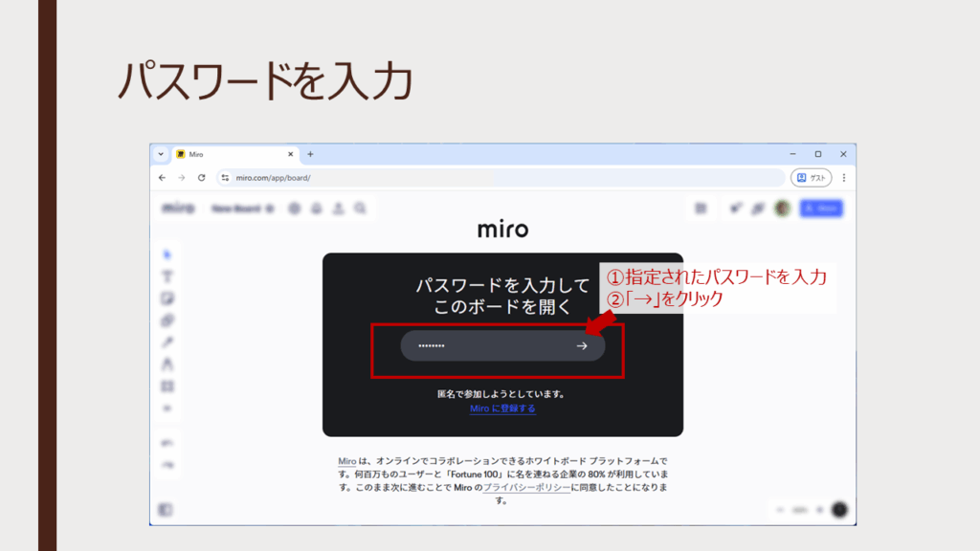Click the browser Back arrow
This screenshot has height=551, width=980.
[162, 178]
